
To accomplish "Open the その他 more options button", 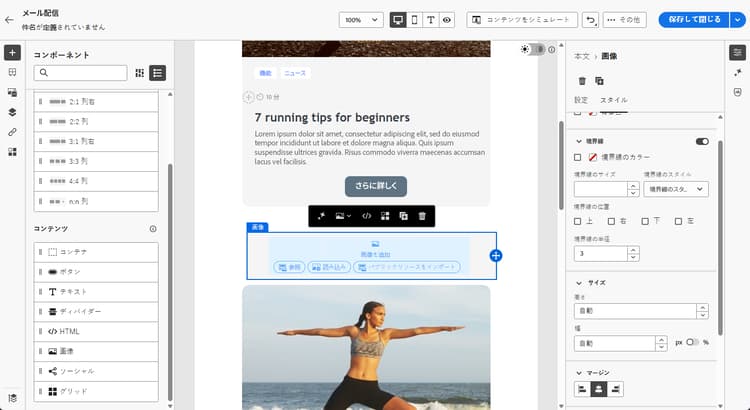I will (x=625, y=20).
